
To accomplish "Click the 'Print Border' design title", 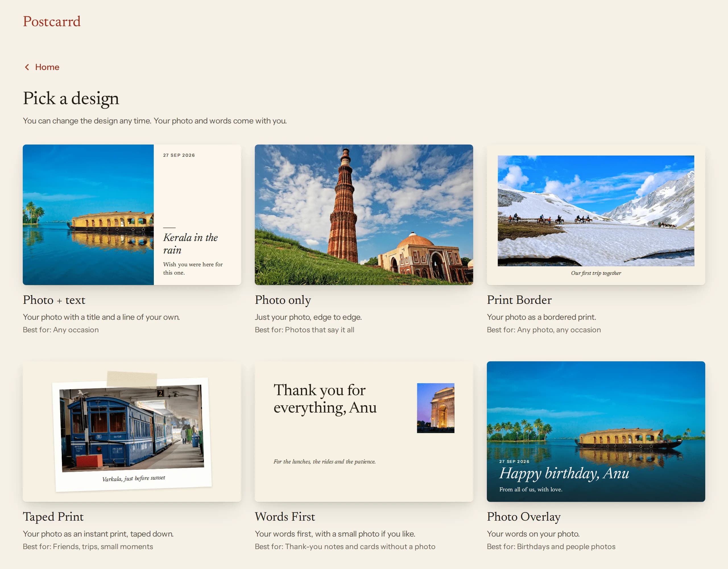I will coord(519,300).
